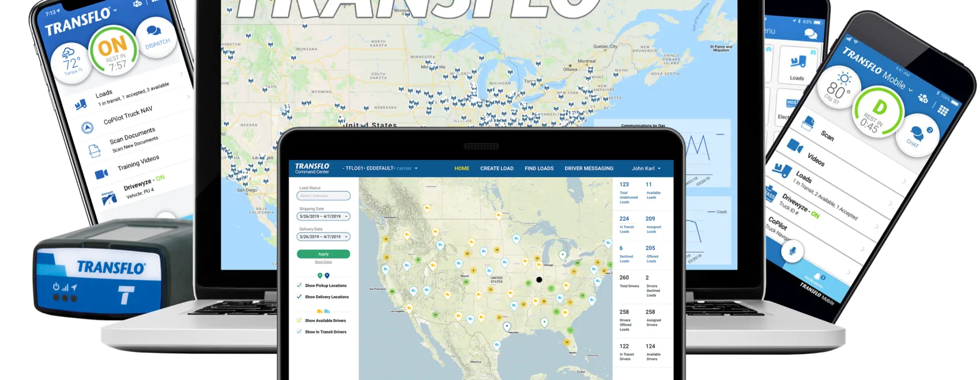Toggle Show Available Drivers checkbox

pos(299,320)
